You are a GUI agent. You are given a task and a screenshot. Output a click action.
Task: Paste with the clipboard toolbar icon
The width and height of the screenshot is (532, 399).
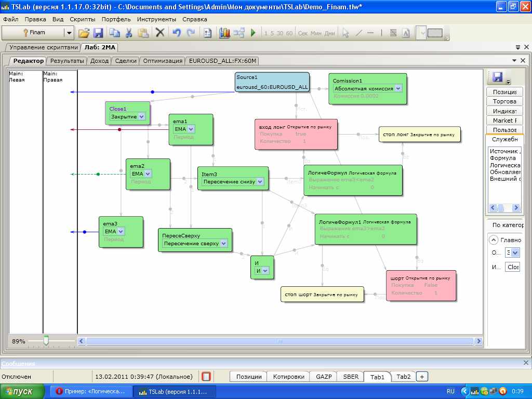[143, 33]
